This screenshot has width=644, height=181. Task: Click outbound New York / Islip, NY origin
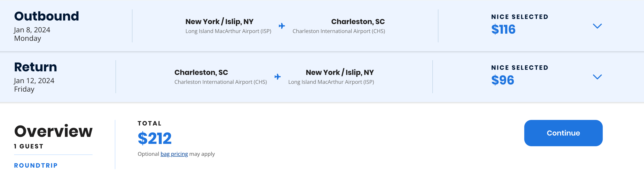click(x=219, y=22)
